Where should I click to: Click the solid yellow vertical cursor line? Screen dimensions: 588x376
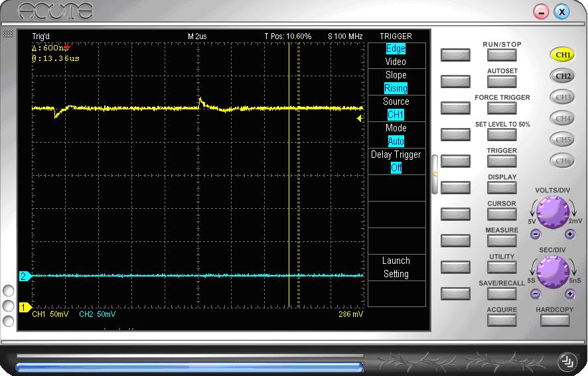289,176
